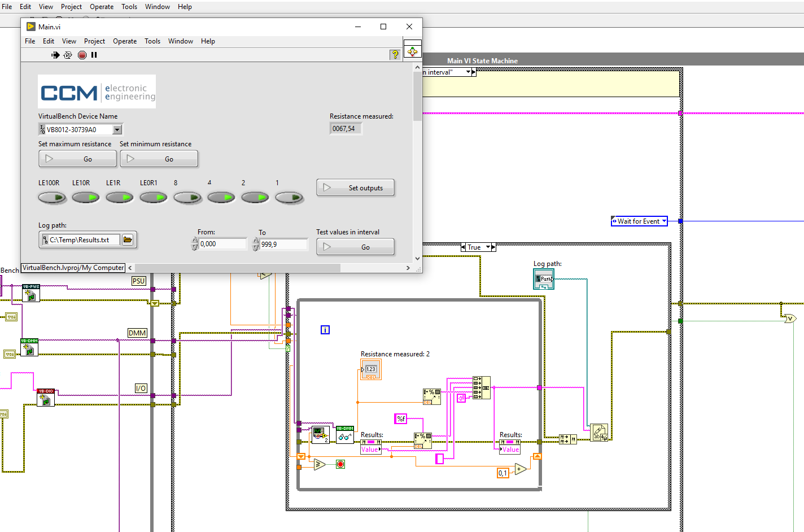Image resolution: width=804 pixels, height=532 pixels.
Task: Click the Run Continuously icon
Action: (x=68, y=55)
